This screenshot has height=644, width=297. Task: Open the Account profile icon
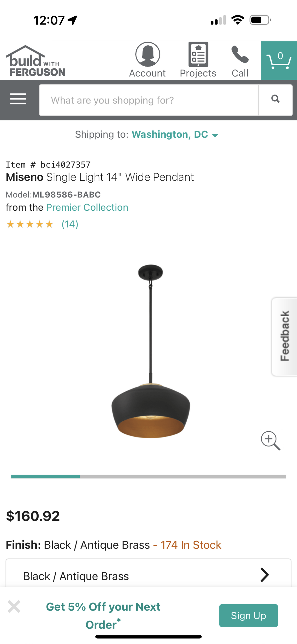[x=148, y=54]
